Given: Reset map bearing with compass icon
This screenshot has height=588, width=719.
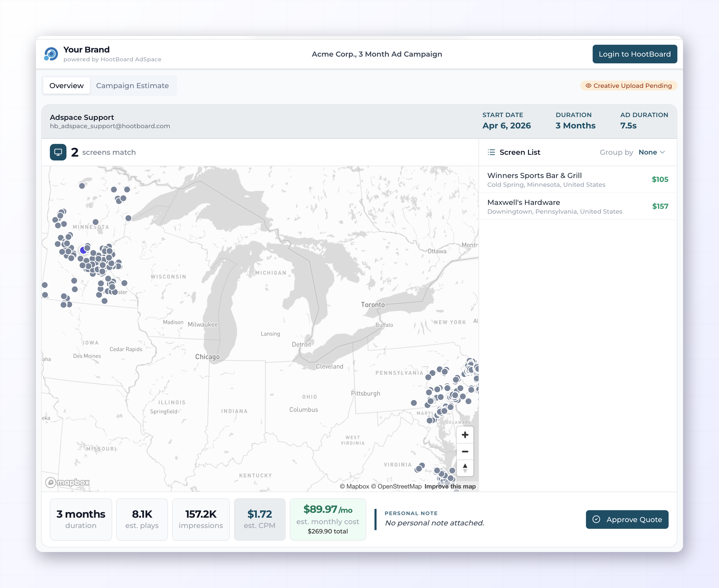Looking at the screenshot, I should pos(465,468).
